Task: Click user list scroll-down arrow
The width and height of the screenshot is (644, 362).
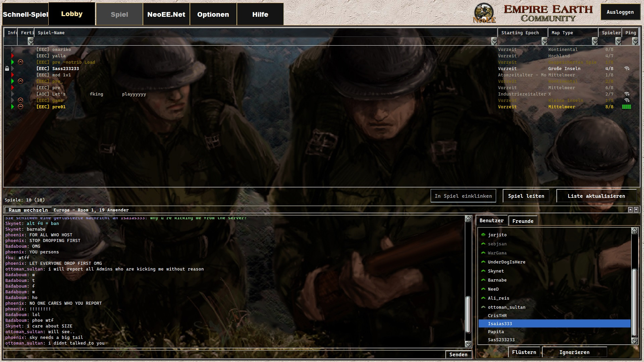Action: [634, 341]
